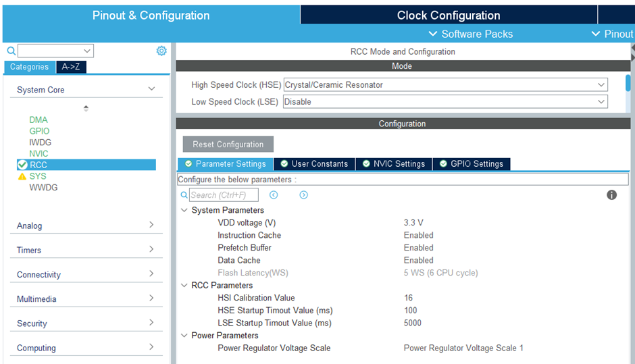
Task: Select the A->Z tab
Action: 71,67
